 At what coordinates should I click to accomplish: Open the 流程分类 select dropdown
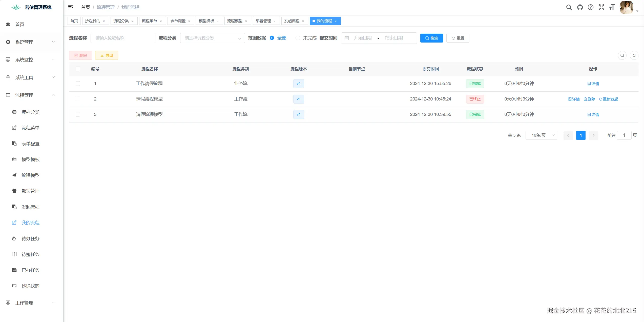pos(212,38)
